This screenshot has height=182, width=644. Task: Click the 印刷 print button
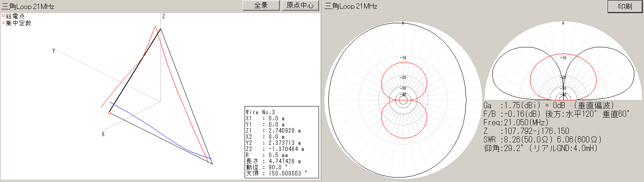[x=624, y=7]
